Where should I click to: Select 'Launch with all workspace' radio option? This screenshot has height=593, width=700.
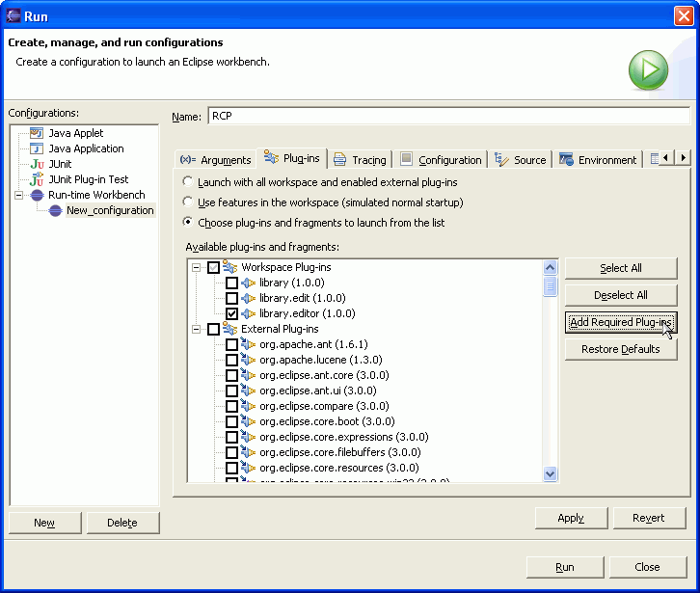[x=189, y=181]
